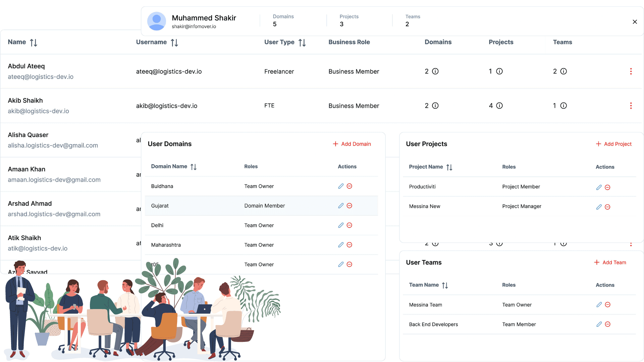
Task: Click the Project Manager role cell
Action: (x=522, y=206)
